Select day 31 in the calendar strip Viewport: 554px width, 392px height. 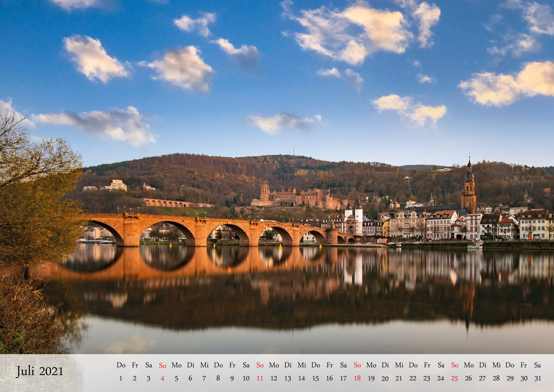tap(538, 378)
